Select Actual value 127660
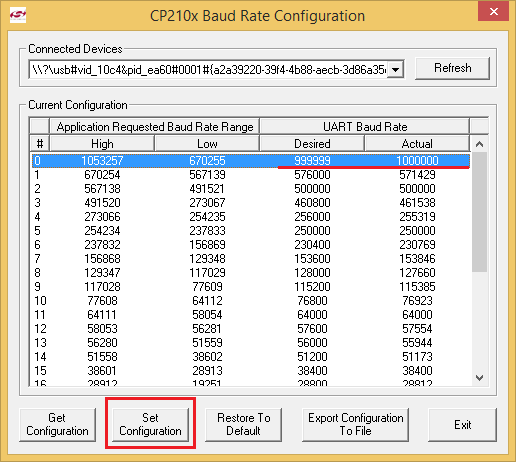Viewport: 516px width, 462px height. pyautogui.click(x=417, y=273)
